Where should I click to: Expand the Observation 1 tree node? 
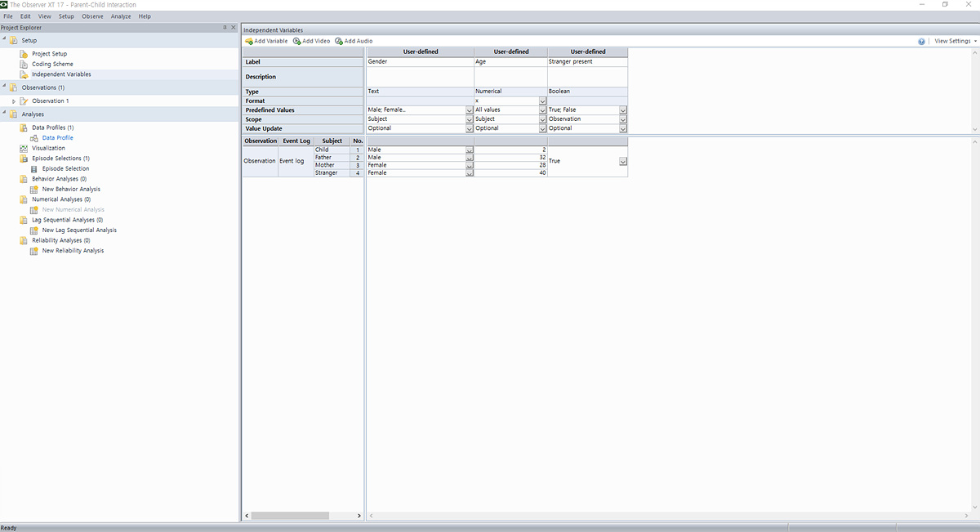[x=14, y=101]
